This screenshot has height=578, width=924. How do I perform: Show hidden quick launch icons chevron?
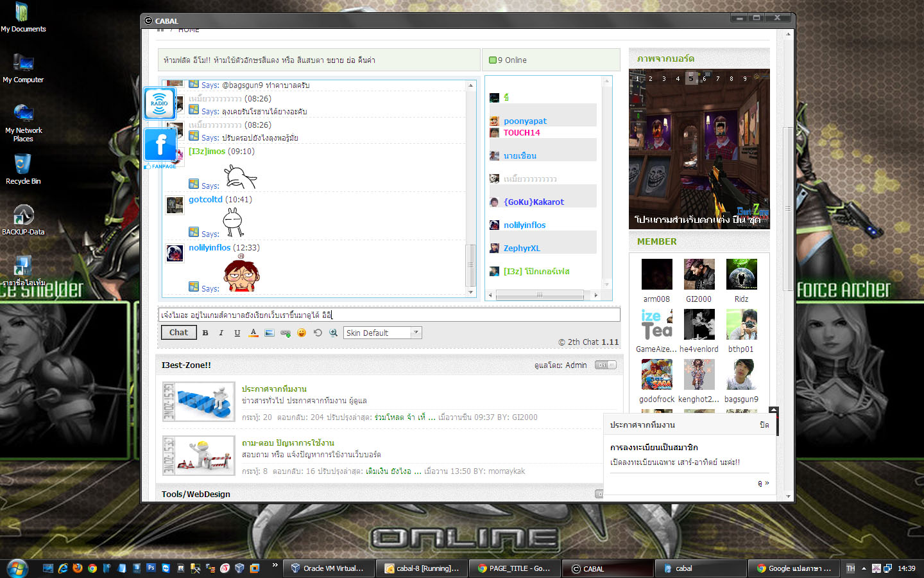coord(275,566)
